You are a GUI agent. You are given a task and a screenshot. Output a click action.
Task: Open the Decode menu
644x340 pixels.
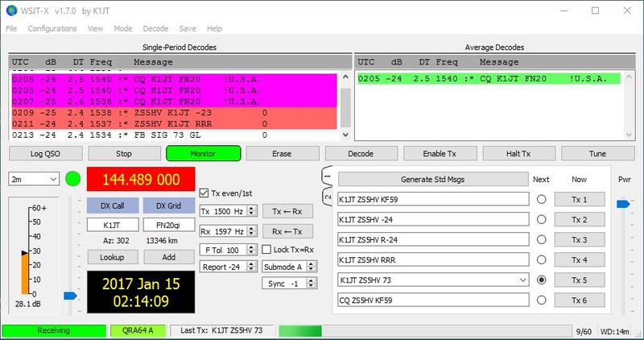[x=155, y=28]
